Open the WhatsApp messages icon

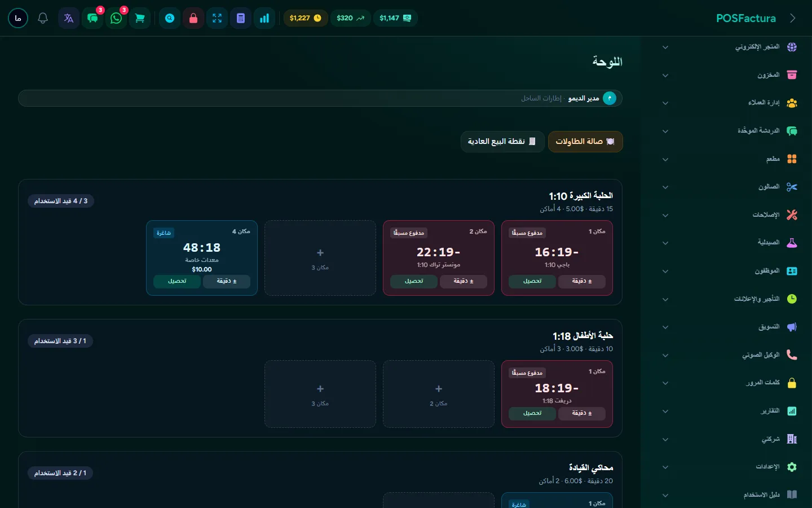(116, 18)
